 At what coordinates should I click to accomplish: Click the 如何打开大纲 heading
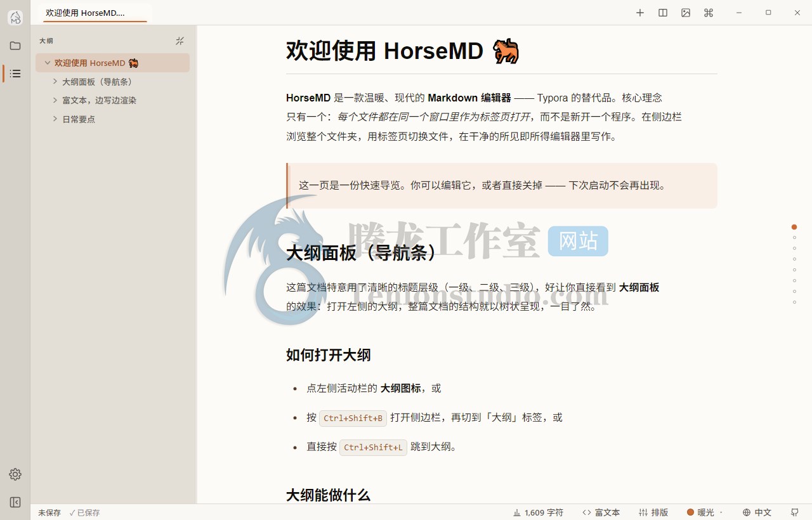click(328, 355)
